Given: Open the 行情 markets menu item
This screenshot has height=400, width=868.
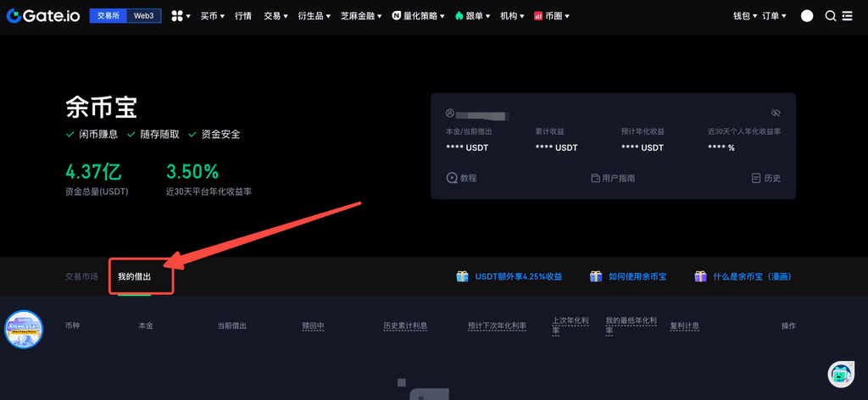Looking at the screenshot, I should point(243,16).
